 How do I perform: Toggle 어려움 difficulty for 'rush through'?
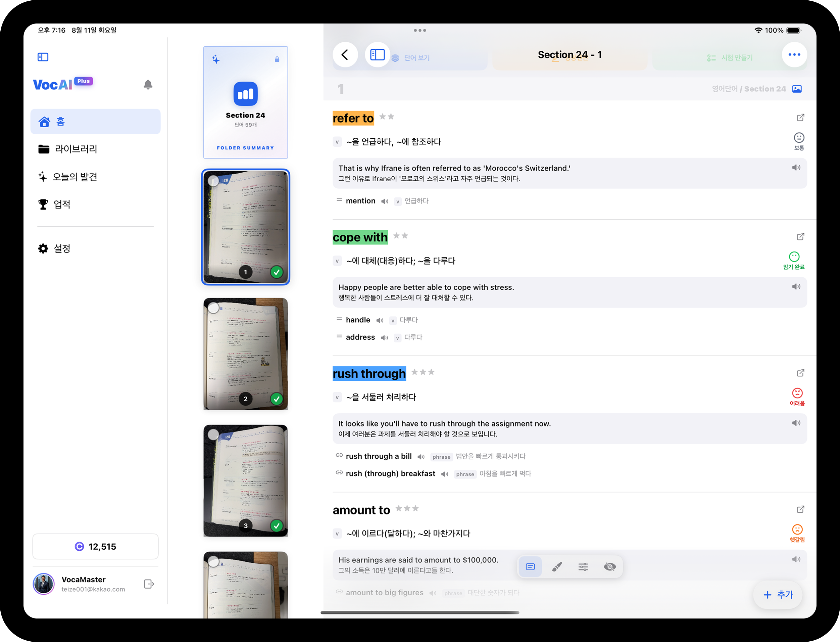797,397
